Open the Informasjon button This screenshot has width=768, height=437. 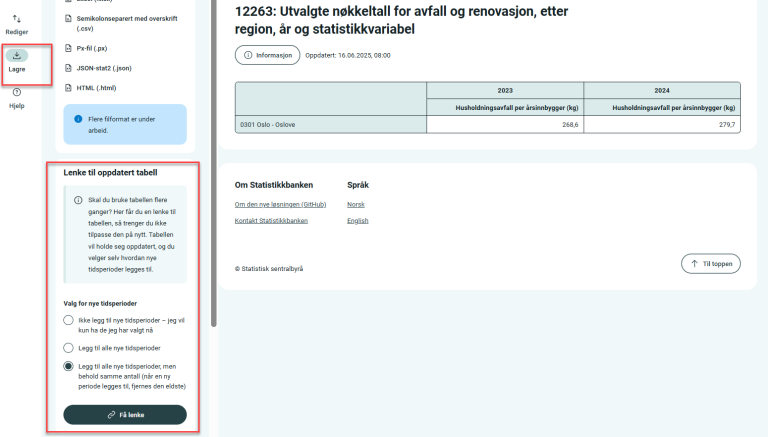pos(267,55)
